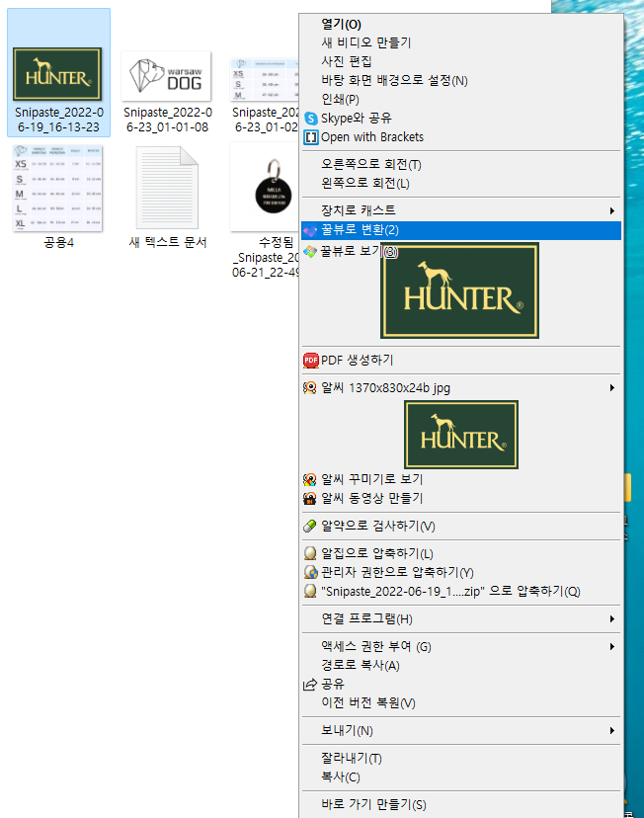This screenshot has height=818, width=644.
Task: Choose 바로 가기 만들기(S)
Action: pyautogui.click(x=461, y=804)
